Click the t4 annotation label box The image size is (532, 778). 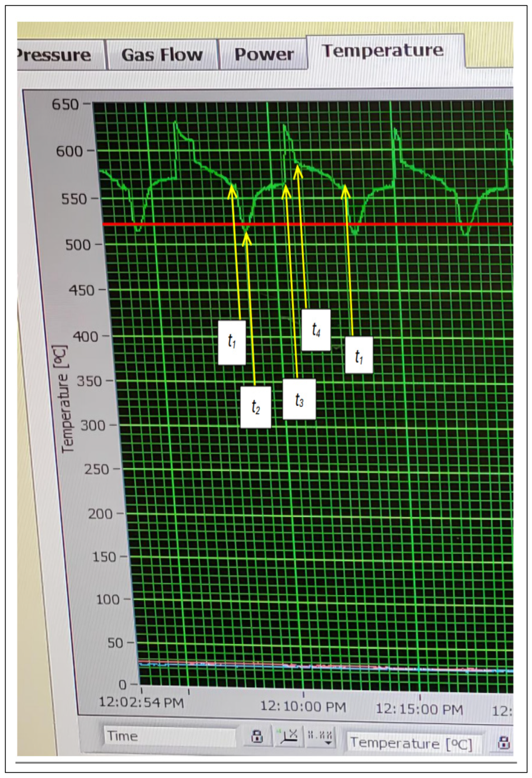[316, 330]
